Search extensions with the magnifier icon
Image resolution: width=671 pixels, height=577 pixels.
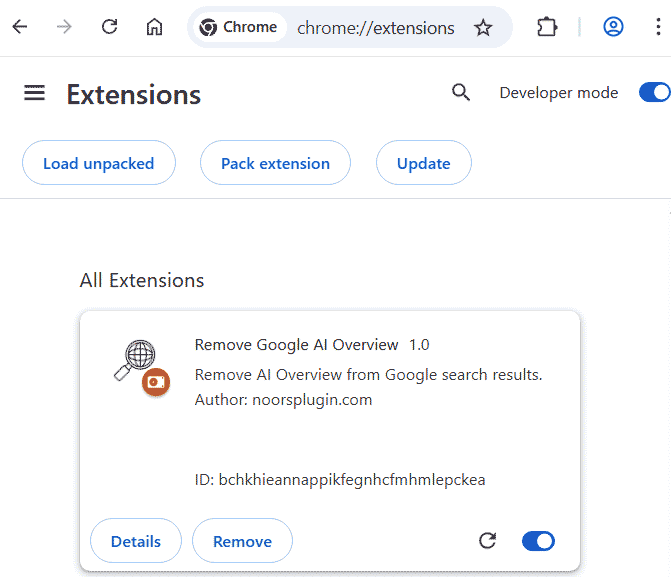pos(461,92)
